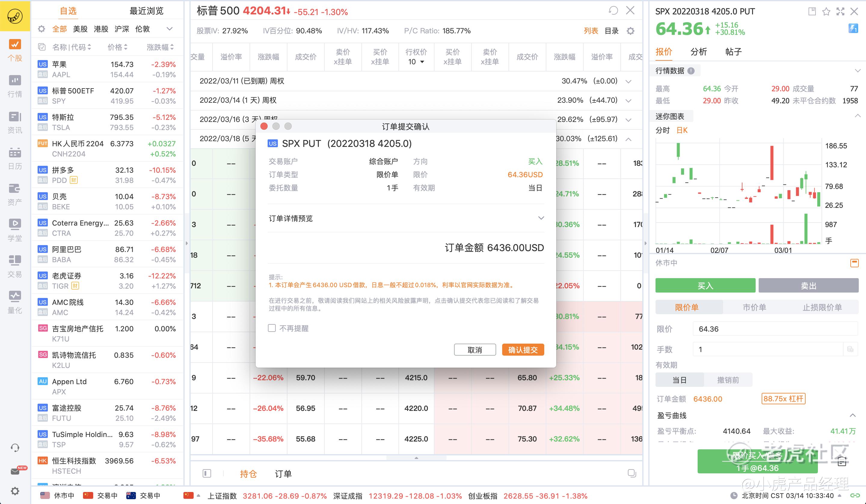Image resolution: width=866 pixels, height=504 pixels.
Task: Click the customer service headset icon
Action: 15,448
